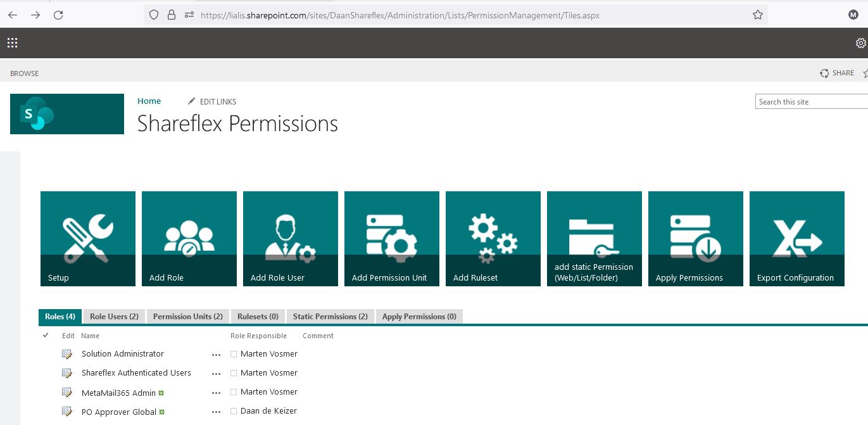868x425 pixels.
Task: Click the Export Configuration tile
Action: tap(796, 239)
